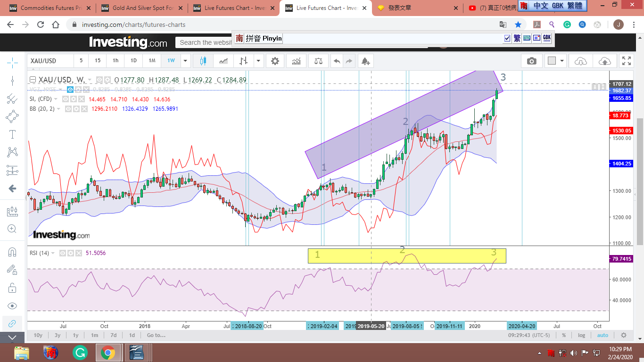Open the Compare (balance scale) tool
The height and width of the screenshot is (362, 644).
[x=319, y=61]
